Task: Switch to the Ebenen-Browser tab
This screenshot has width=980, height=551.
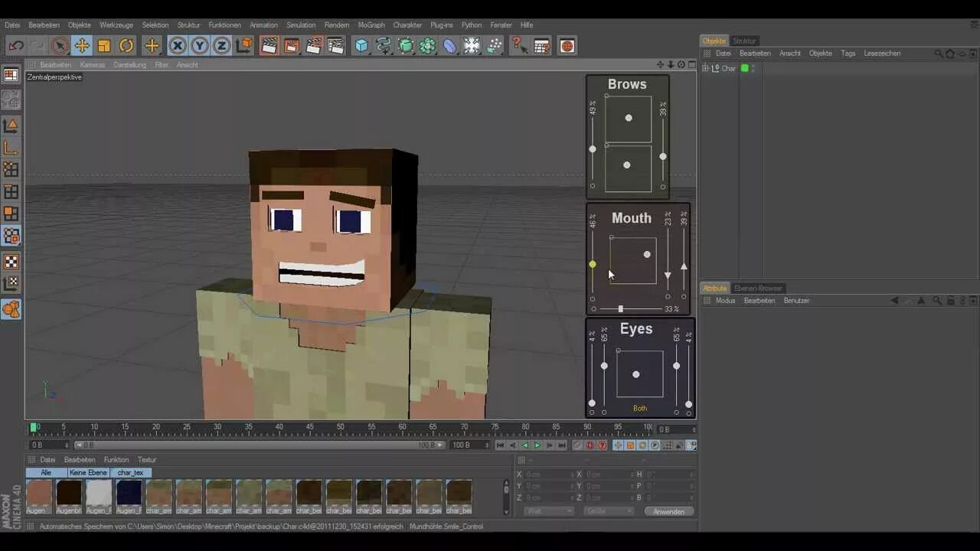Action: 758,289
